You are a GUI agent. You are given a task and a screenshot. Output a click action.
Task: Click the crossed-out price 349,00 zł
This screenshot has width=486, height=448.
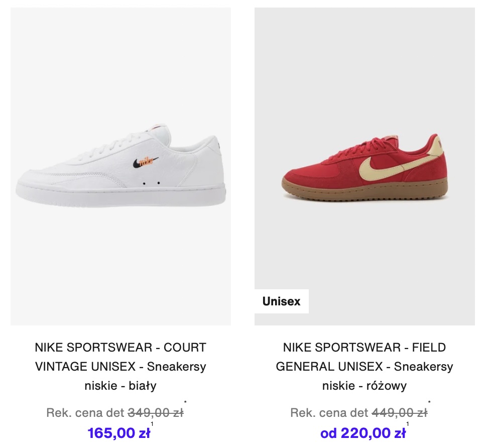[x=156, y=413]
